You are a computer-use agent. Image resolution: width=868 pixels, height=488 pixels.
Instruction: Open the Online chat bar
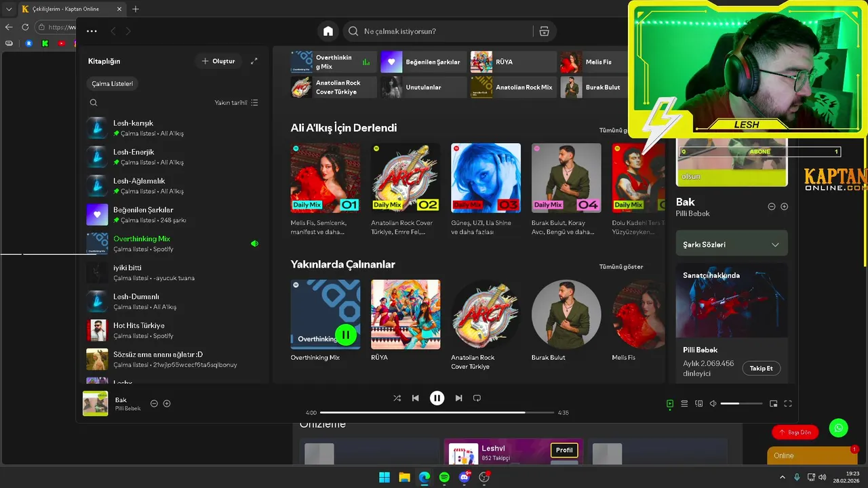pyautogui.click(x=812, y=455)
